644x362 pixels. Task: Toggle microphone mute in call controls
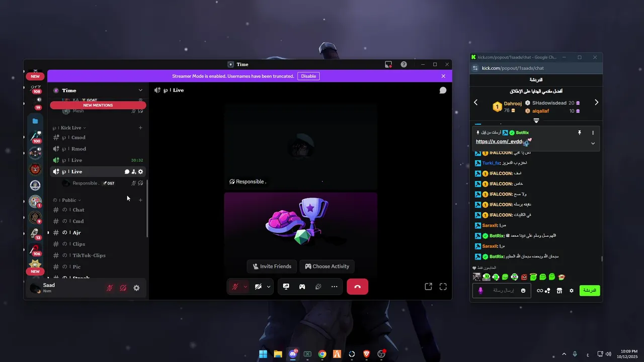click(235, 287)
